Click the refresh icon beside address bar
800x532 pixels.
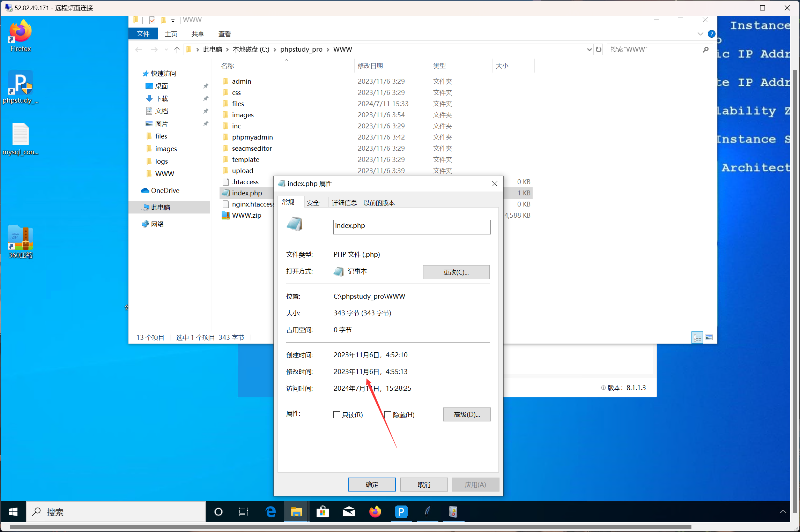coord(599,50)
